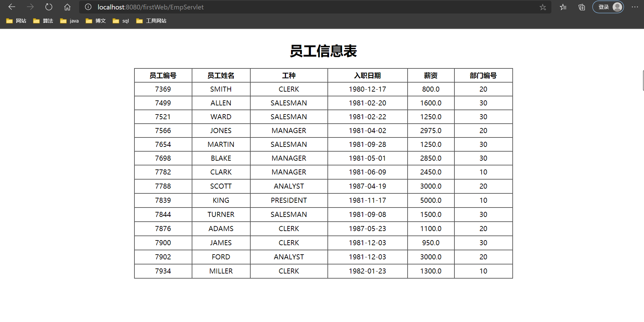Select the SCOTT name cell
This screenshot has width=644, height=322.
[221, 186]
